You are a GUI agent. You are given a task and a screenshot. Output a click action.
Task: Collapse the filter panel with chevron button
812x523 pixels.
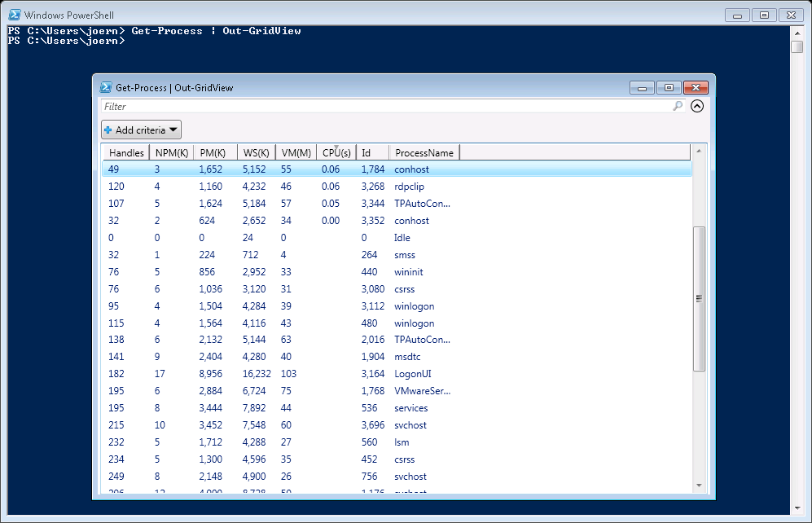click(x=697, y=106)
